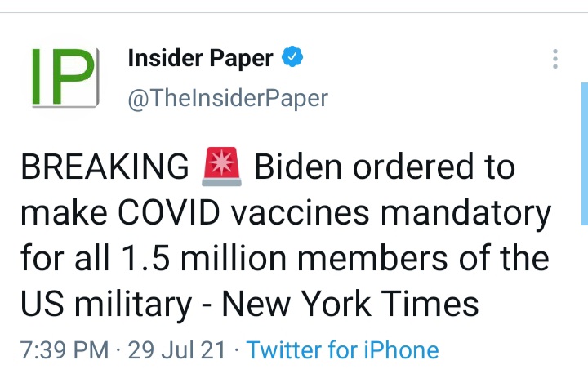Screen dimensions: 588x378
Task: Click the word ordered in the tweet
Action: click(416, 167)
